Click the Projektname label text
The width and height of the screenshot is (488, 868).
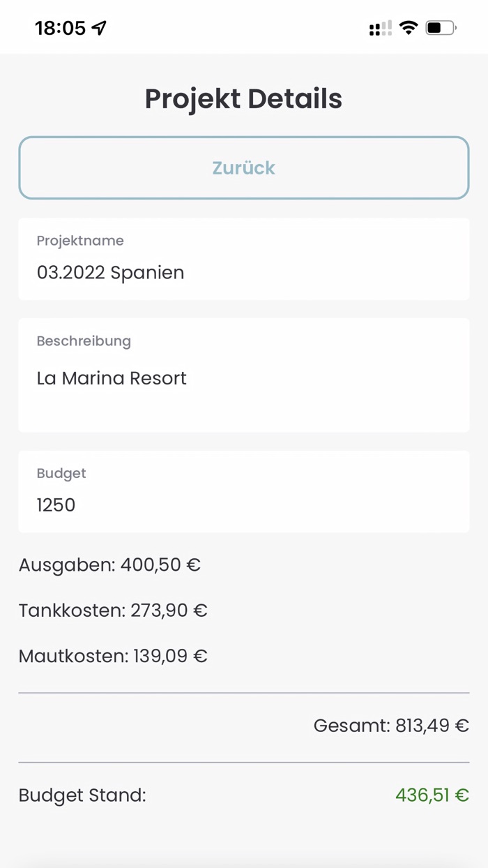coord(80,240)
